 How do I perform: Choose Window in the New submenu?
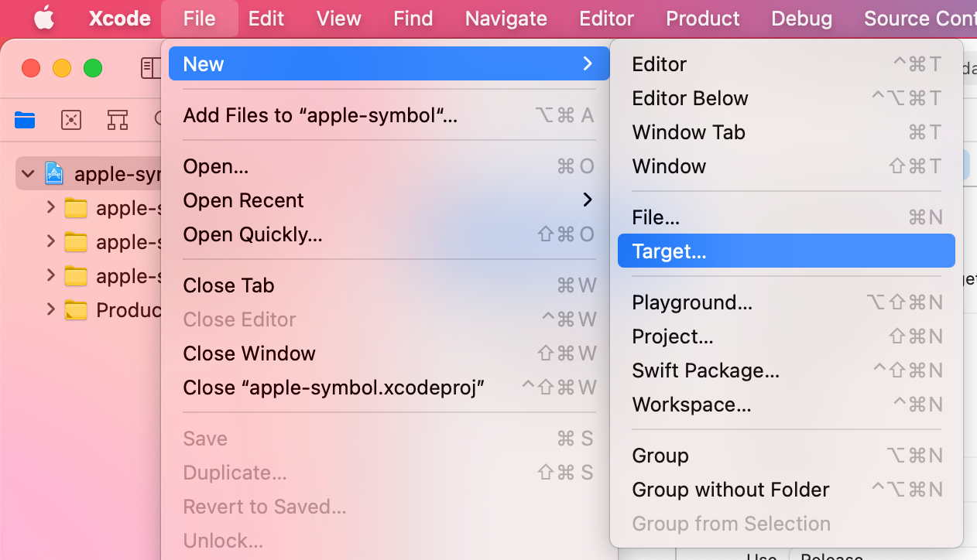coord(787,166)
